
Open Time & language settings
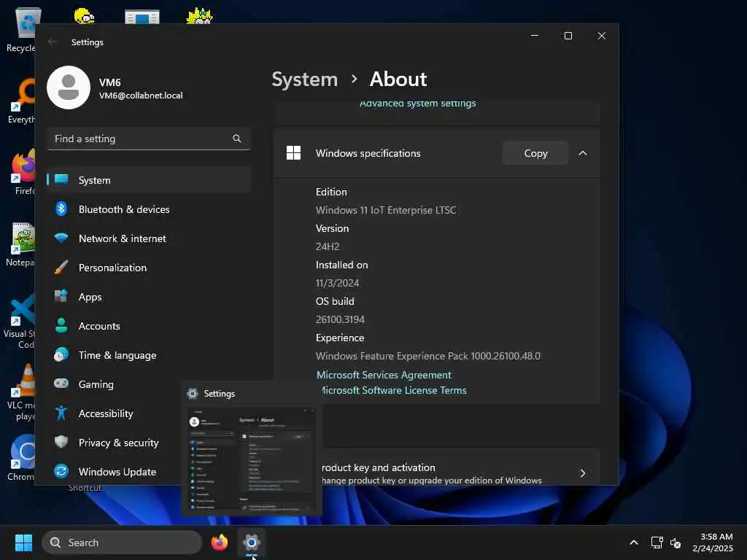pyautogui.click(x=149, y=355)
